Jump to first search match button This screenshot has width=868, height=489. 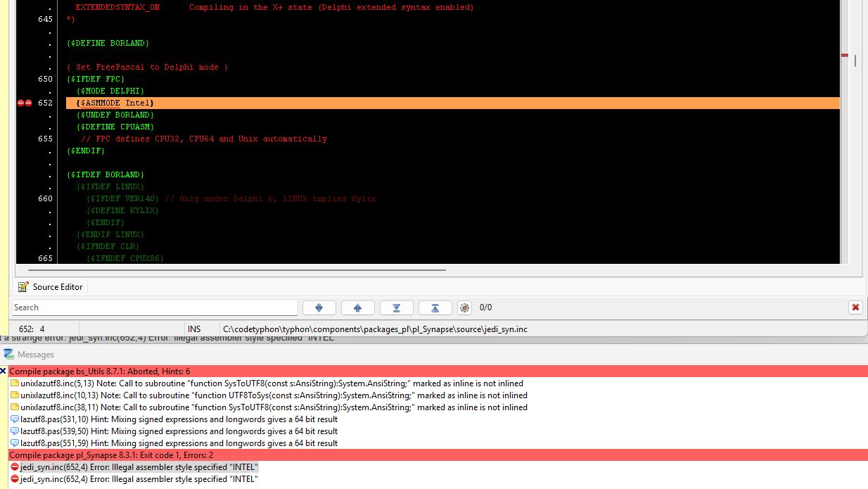point(435,307)
